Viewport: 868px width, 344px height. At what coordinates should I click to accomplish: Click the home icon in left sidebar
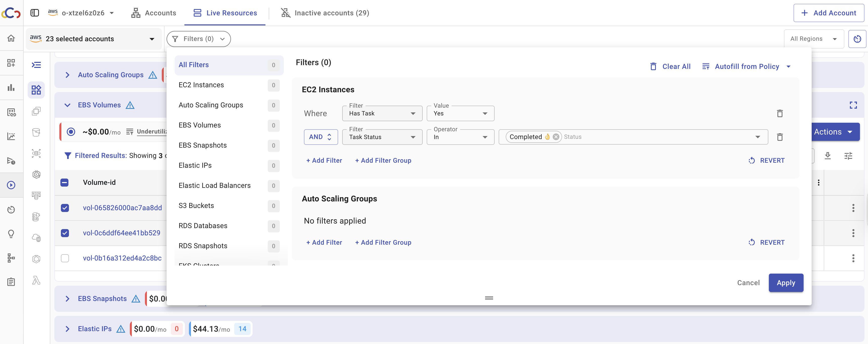[11, 38]
